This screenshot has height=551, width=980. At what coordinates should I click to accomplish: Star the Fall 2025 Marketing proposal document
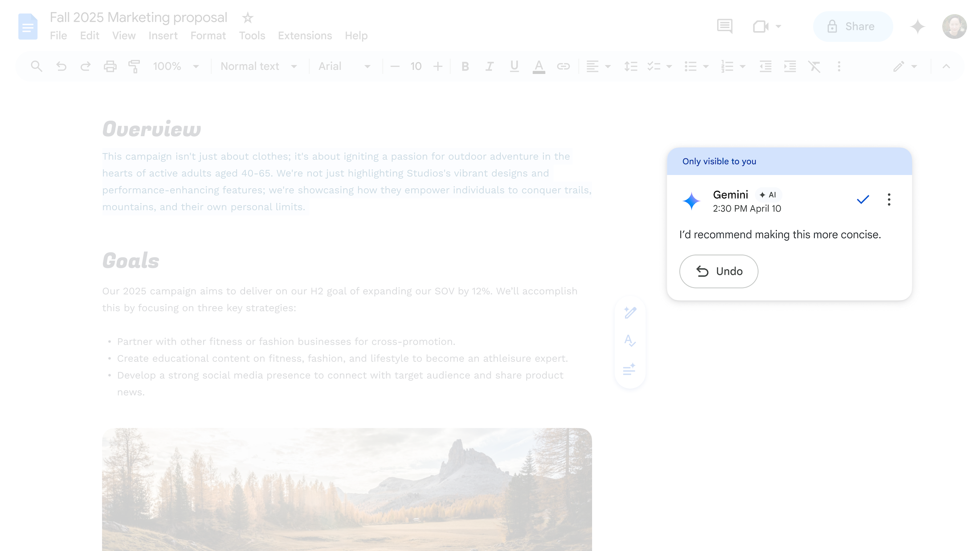248,18
